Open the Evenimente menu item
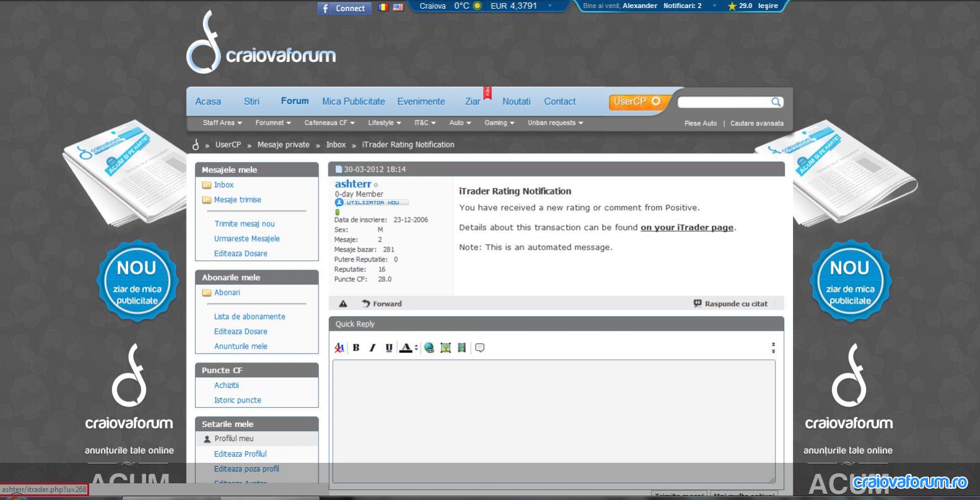980x500 pixels. click(421, 102)
